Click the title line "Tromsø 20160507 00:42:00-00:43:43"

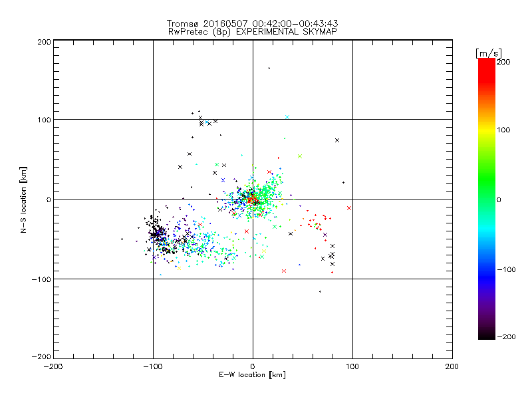tap(252, 23)
